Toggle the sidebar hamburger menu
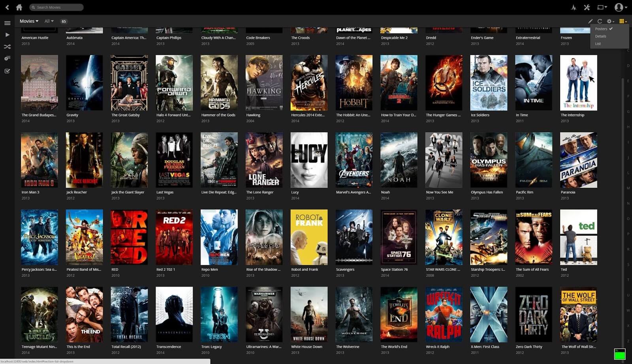The width and height of the screenshot is (632, 364). [7, 23]
